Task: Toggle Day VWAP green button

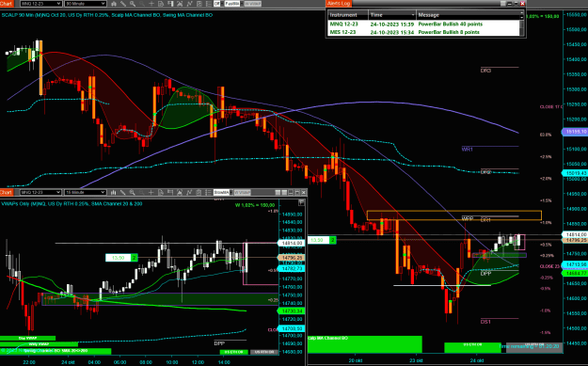Action: (27, 339)
